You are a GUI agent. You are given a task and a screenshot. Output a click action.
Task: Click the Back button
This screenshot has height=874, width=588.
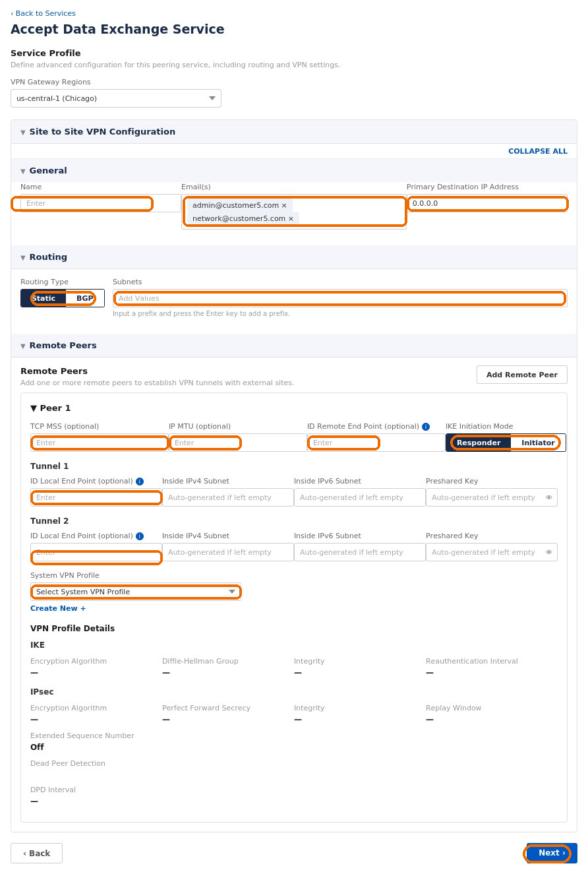pos(36,853)
